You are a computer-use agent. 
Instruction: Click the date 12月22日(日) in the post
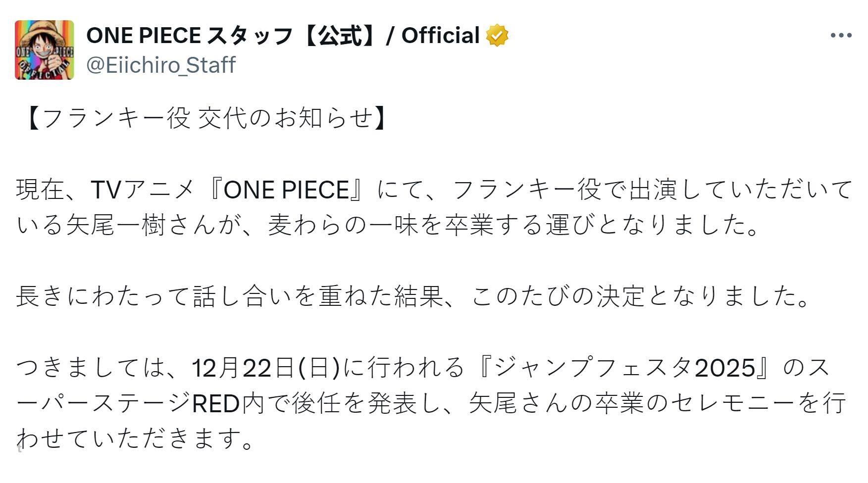(x=266, y=368)
